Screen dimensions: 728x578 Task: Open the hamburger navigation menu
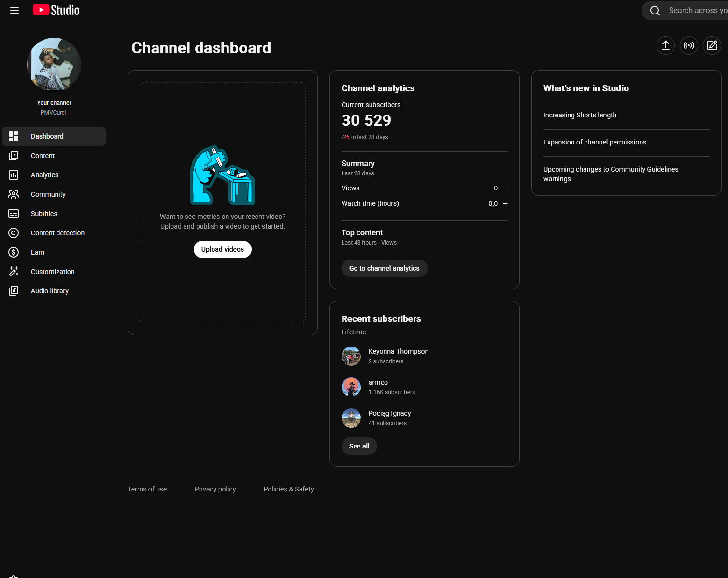(x=14, y=10)
